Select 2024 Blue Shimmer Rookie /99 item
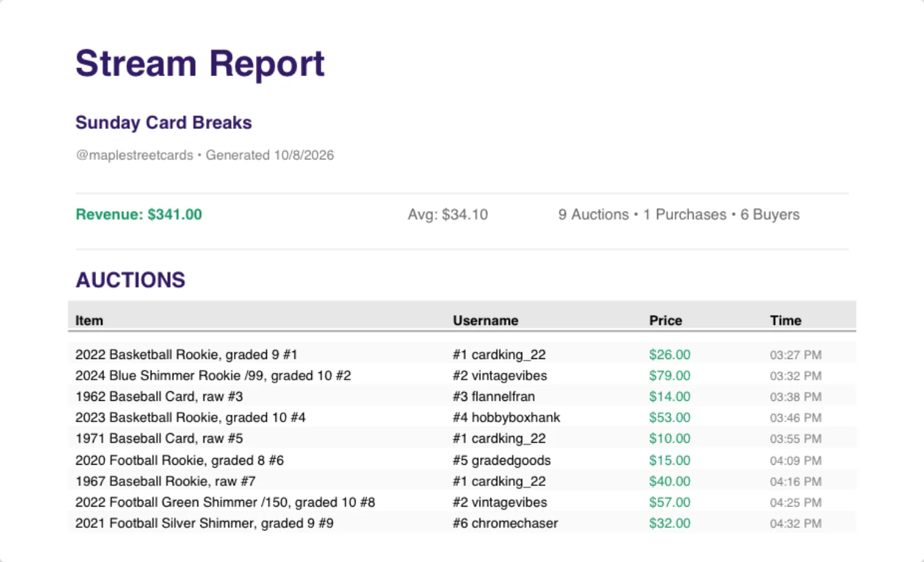This screenshot has height=562, width=924. (213, 376)
